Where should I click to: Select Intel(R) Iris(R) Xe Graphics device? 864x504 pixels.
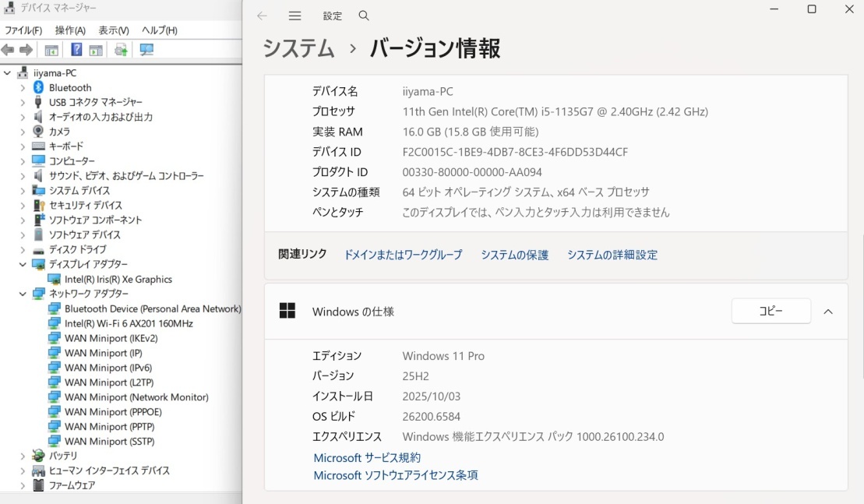tap(118, 279)
